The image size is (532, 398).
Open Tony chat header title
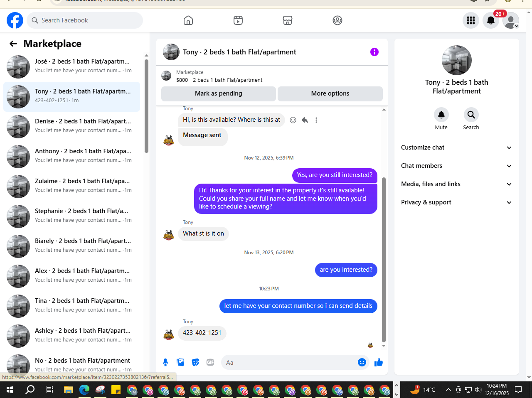click(239, 52)
